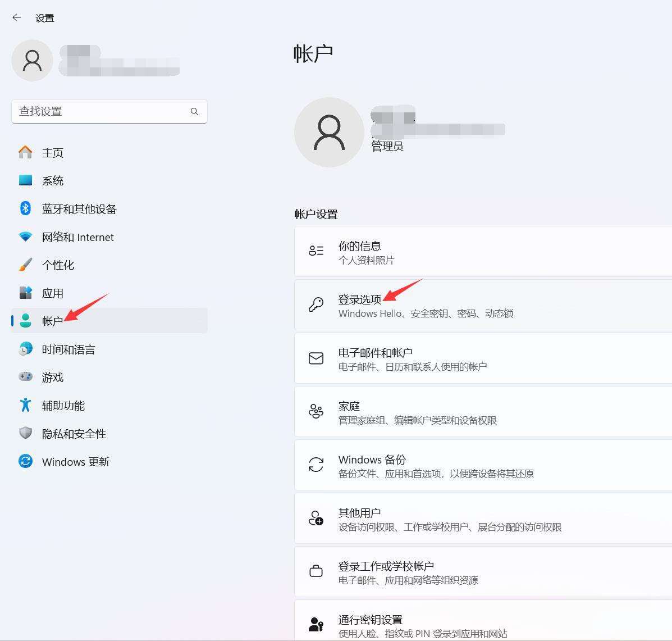This screenshot has height=641, width=672.
Task: Open 主页 from the sidebar
Action: (52, 153)
